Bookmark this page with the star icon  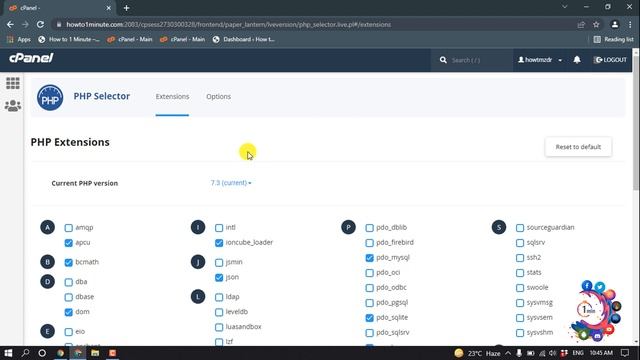[x=596, y=24]
